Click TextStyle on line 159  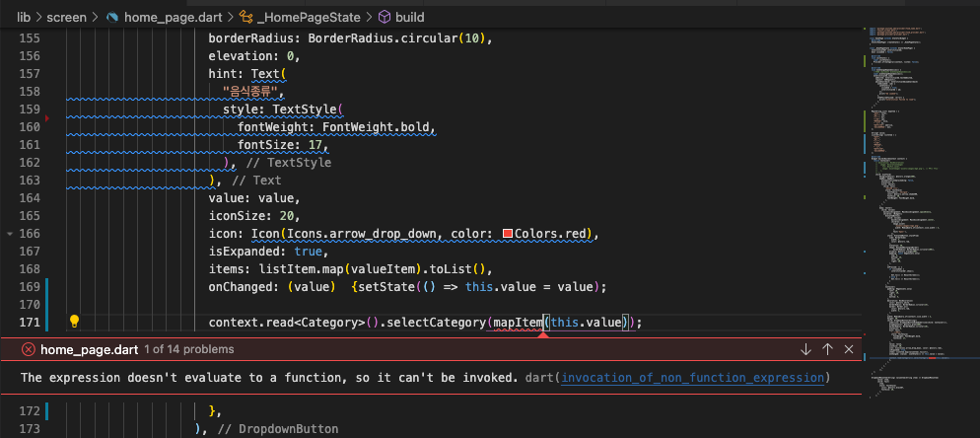coord(305,109)
